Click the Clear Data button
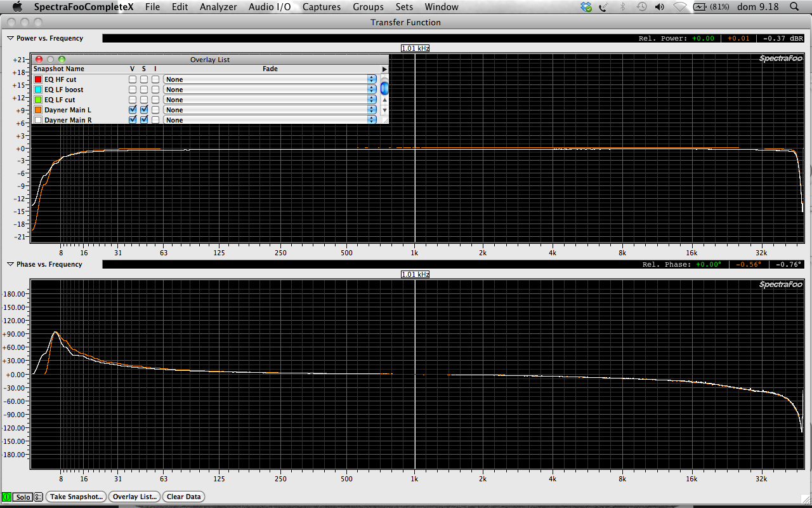This screenshot has height=508, width=812. [x=184, y=497]
